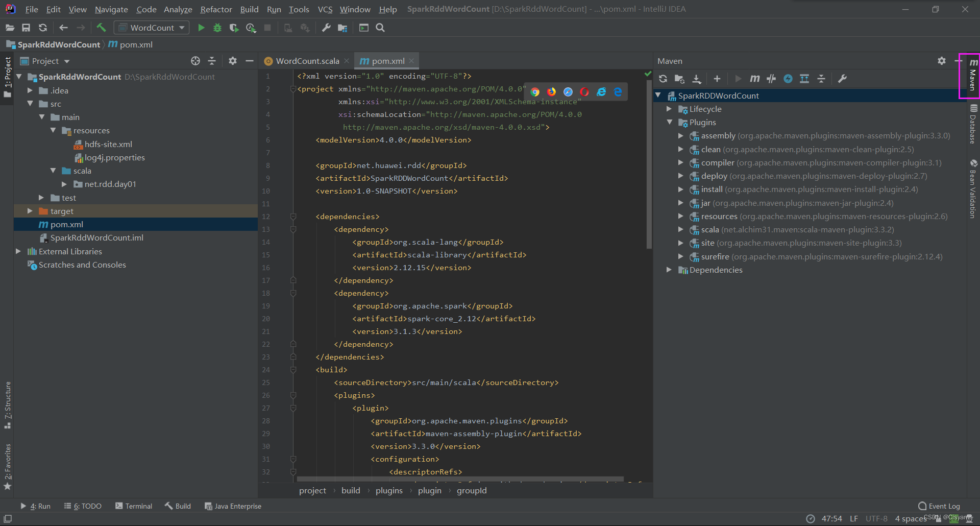Open the Java Enterprise tool window
Image resolution: width=980 pixels, height=526 pixels.
click(233, 506)
